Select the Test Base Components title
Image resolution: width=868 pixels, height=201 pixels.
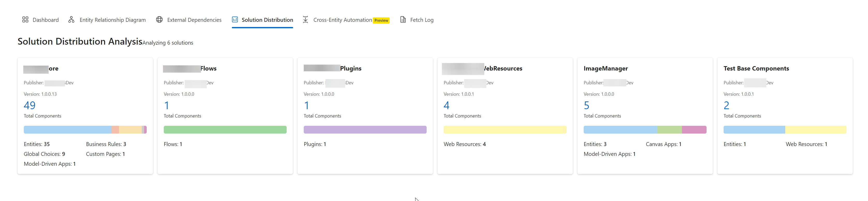[756, 68]
